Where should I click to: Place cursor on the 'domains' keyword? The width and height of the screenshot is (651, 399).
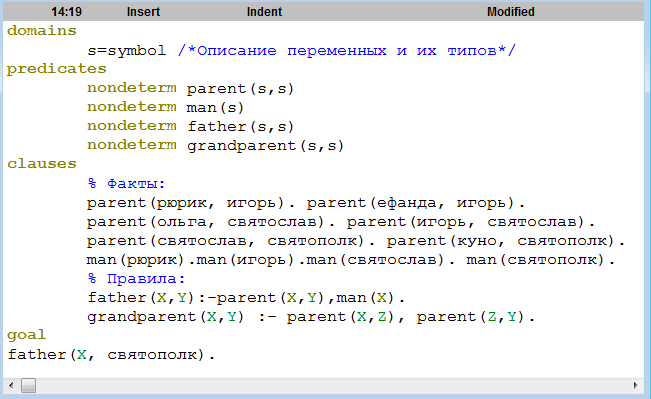(x=42, y=31)
